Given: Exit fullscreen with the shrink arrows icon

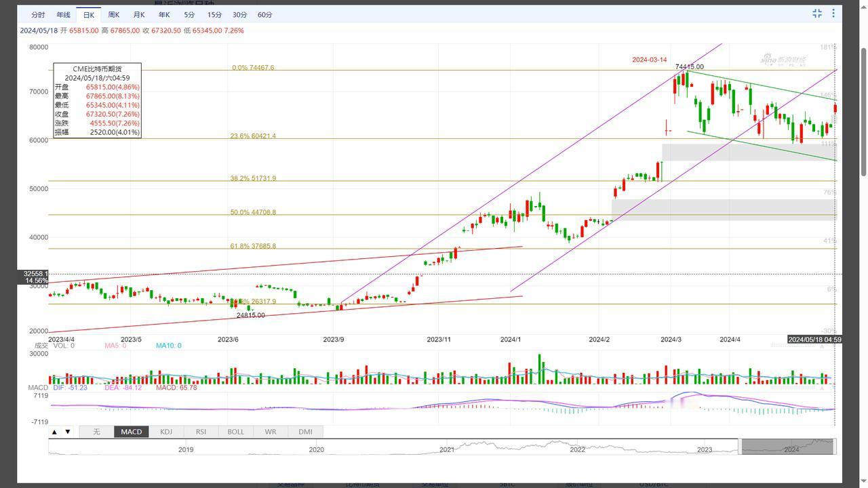Looking at the screenshot, I should pos(817,14).
